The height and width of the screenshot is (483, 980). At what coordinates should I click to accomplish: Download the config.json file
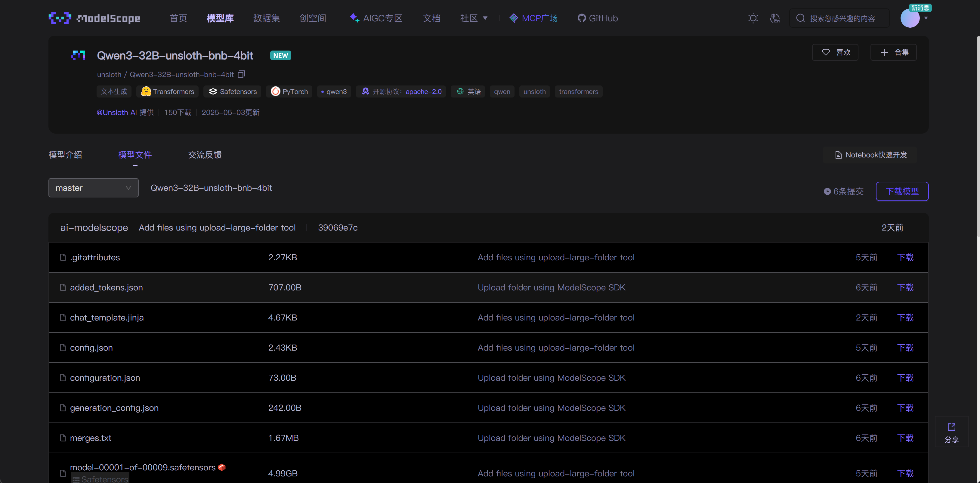[905, 348]
